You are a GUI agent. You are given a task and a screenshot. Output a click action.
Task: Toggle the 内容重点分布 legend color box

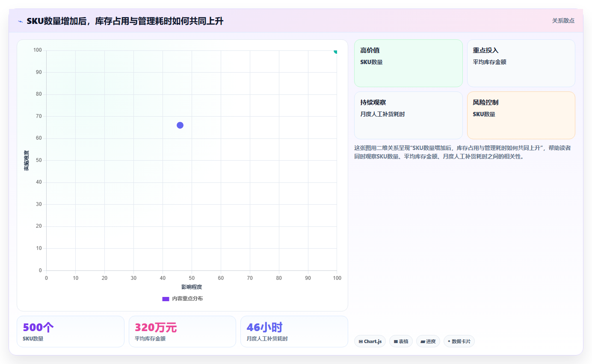pos(166,299)
